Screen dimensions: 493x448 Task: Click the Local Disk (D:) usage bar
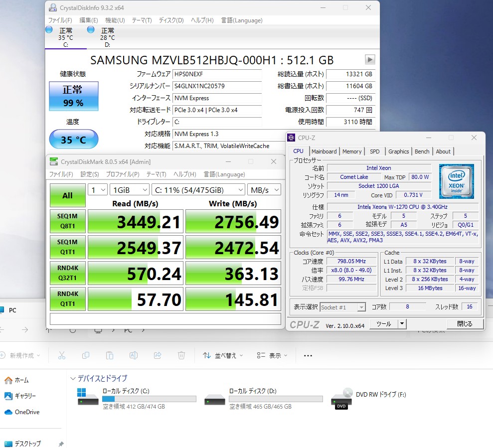(x=276, y=399)
